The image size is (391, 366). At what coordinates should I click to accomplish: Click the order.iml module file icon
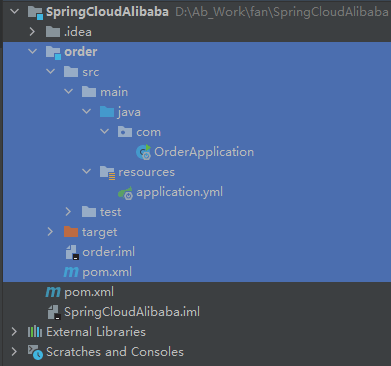pos(72,252)
